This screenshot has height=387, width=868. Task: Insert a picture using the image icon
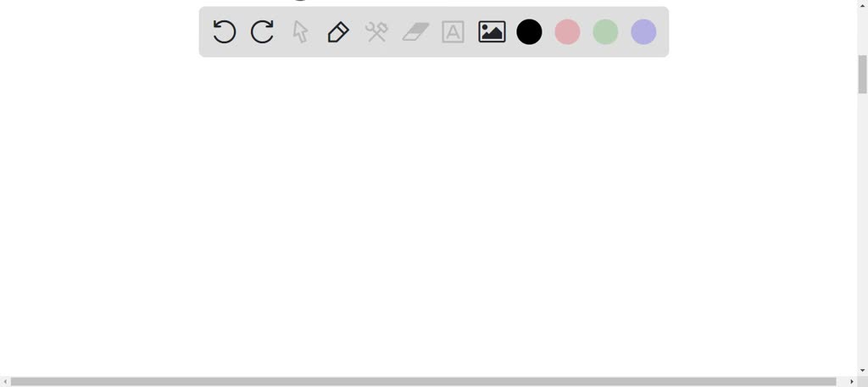pyautogui.click(x=492, y=31)
